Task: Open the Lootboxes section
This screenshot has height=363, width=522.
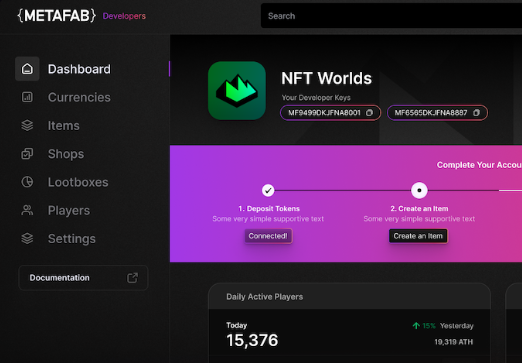Action: [78, 182]
